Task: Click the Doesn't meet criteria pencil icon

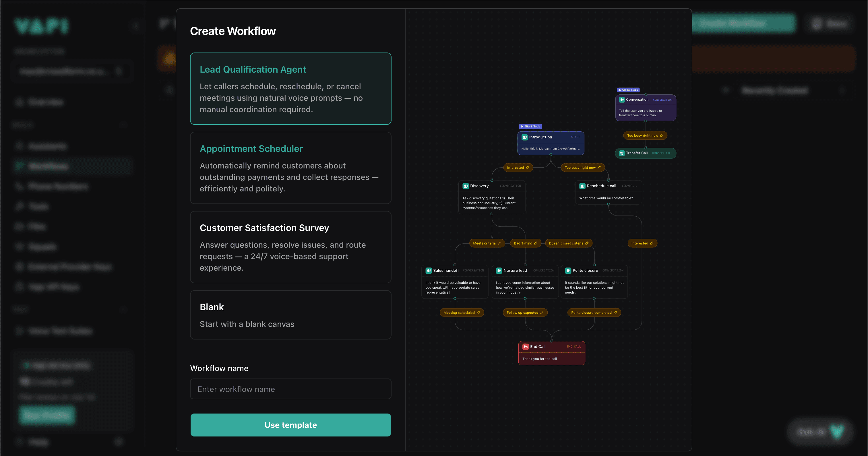Action: 587,243
